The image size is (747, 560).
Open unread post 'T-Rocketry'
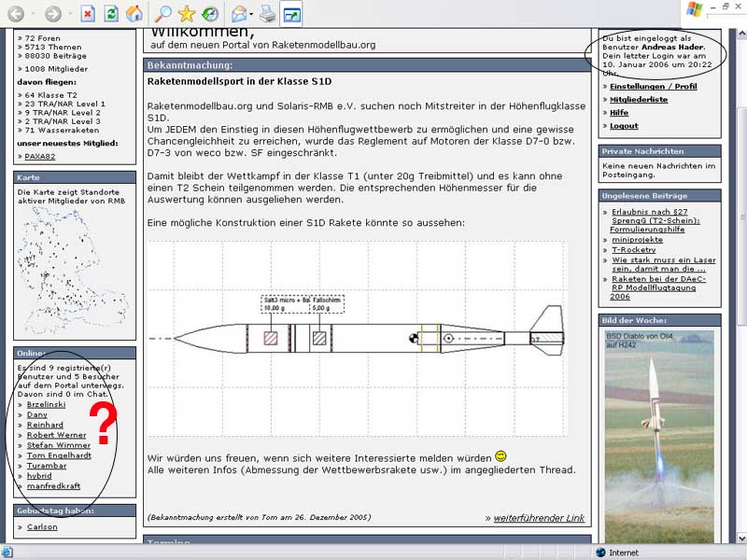click(x=634, y=249)
